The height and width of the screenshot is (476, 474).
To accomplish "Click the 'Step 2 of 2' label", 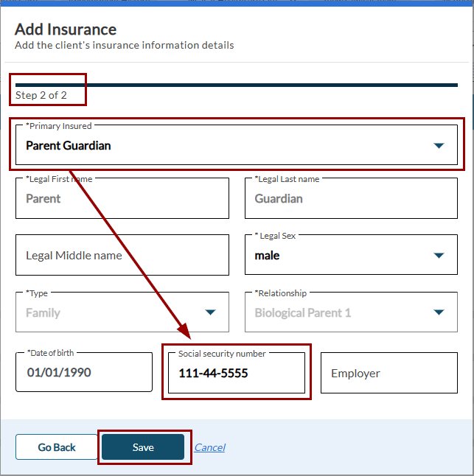I will pyautogui.click(x=41, y=95).
